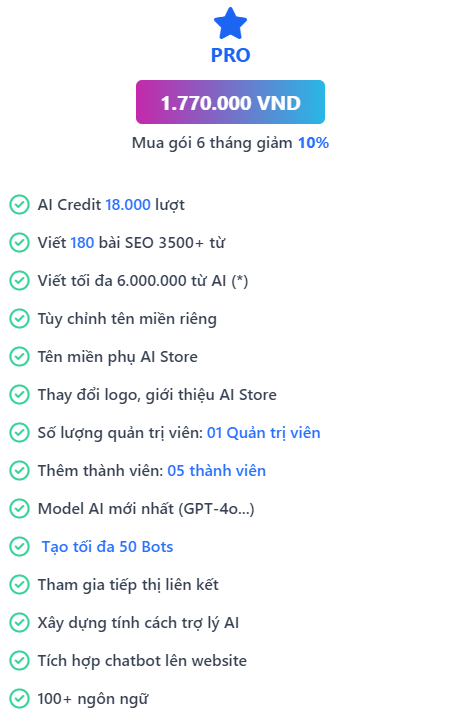466x716 pixels.
Task: Click check icon beside Model AI mới nhất
Action: [x=19, y=508]
